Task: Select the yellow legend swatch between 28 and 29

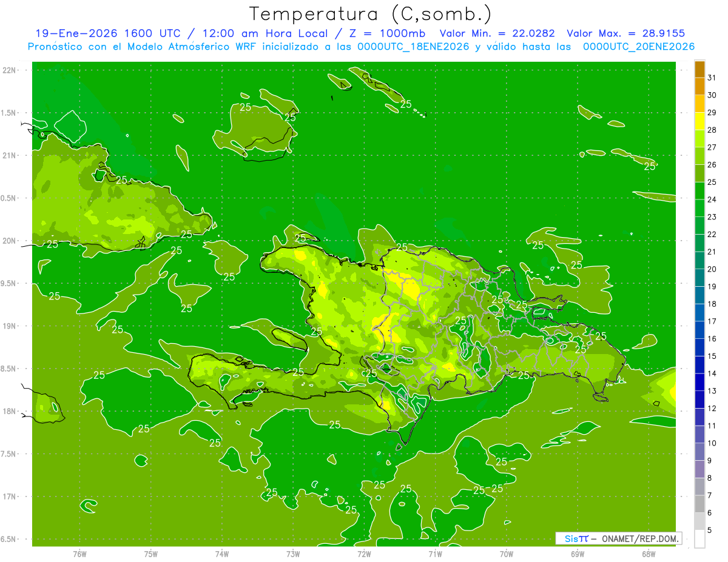Action: (x=699, y=121)
